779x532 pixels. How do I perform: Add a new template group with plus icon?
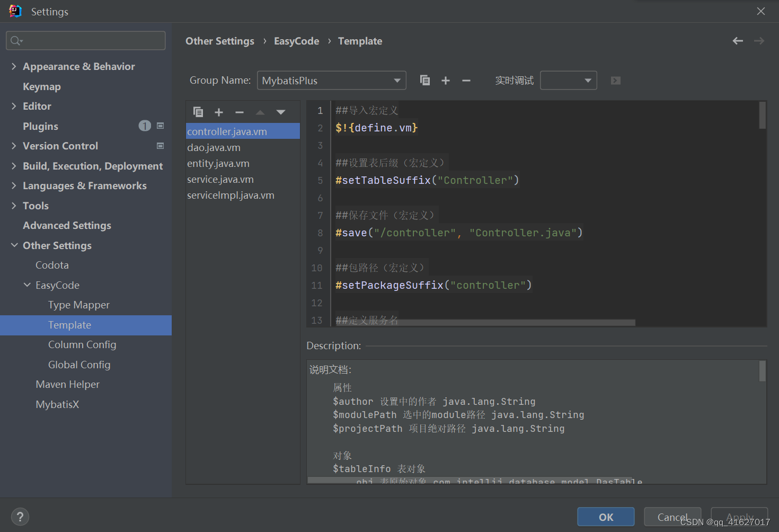[x=445, y=80]
